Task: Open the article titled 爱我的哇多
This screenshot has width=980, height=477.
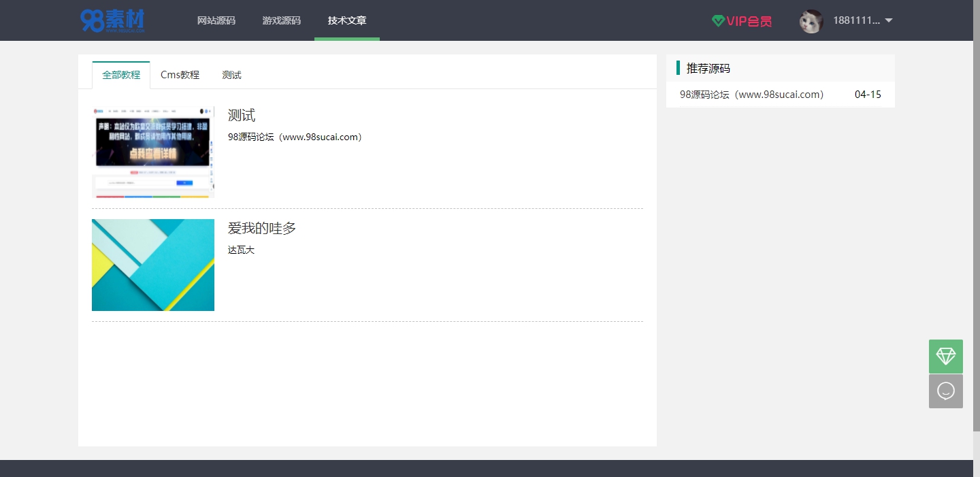Action: point(262,229)
